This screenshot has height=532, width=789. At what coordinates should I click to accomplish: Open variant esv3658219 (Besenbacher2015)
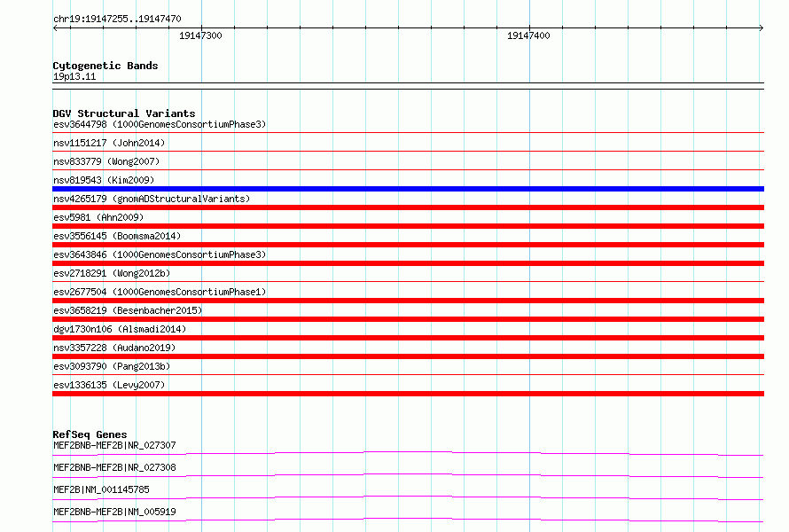(128, 310)
